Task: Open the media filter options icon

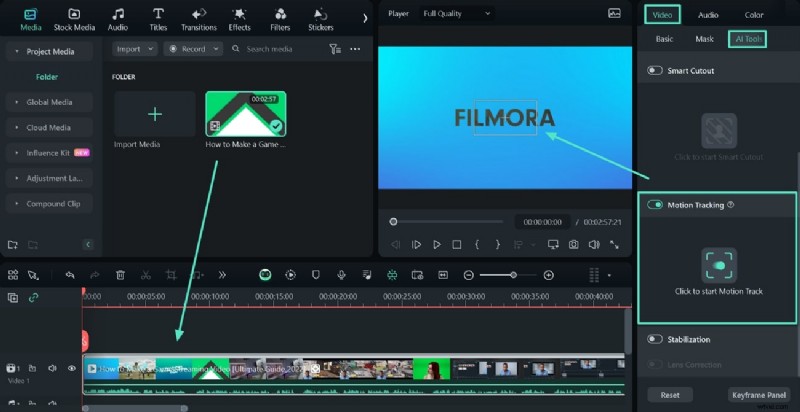Action: click(x=335, y=49)
